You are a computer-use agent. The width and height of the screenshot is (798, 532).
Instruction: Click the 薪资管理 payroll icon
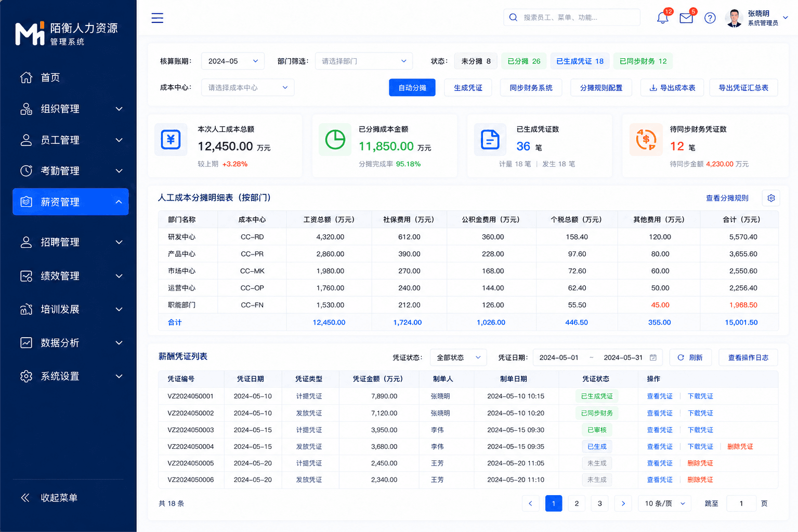coord(26,202)
